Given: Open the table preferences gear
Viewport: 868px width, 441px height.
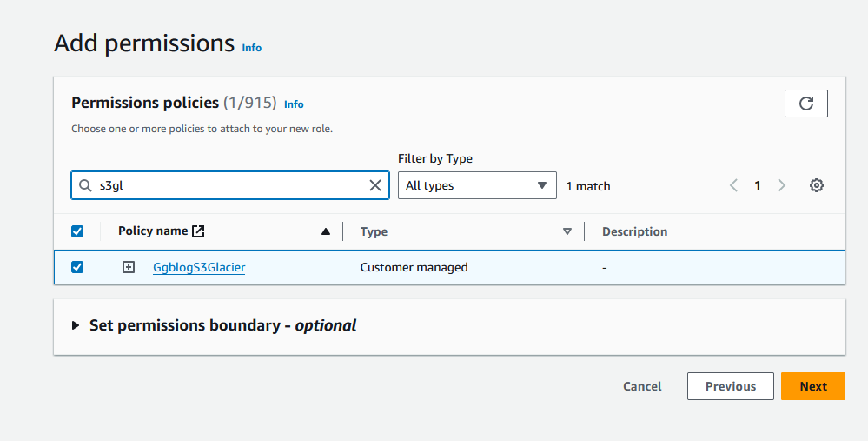Looking at the screenshot, I should point(816,185).
